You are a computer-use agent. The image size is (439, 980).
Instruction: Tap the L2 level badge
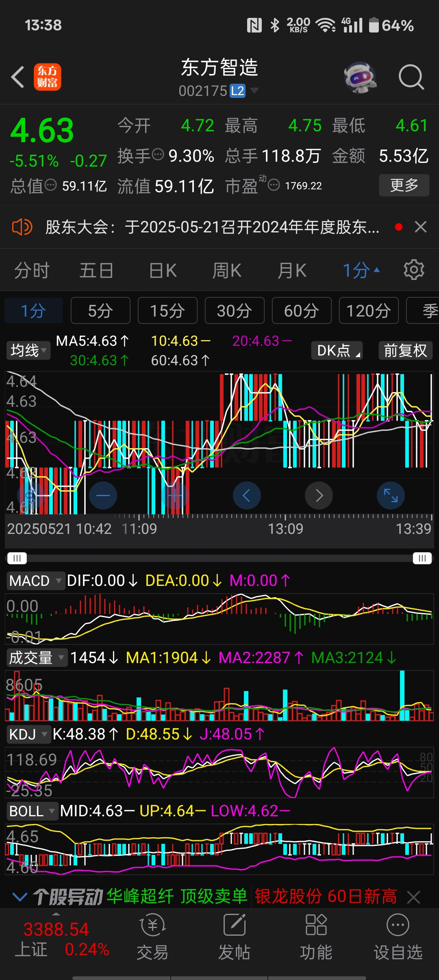(x=238, y=91)
